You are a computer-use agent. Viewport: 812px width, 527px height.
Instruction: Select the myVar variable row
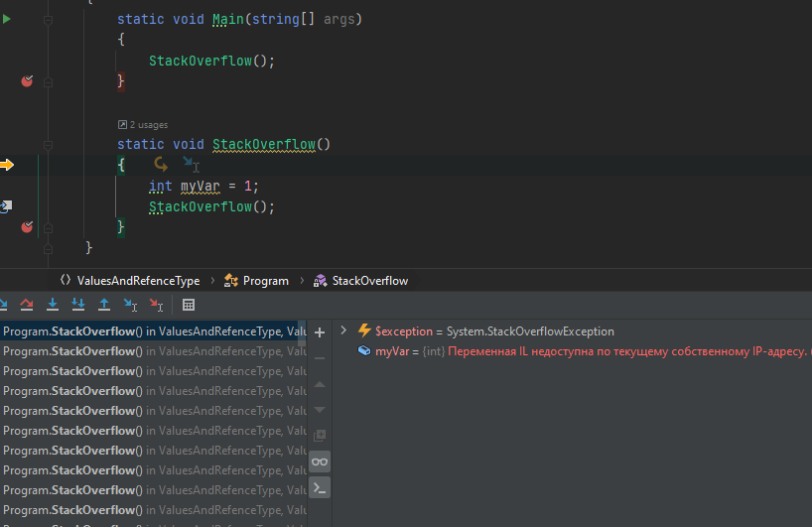pos(572,351)
